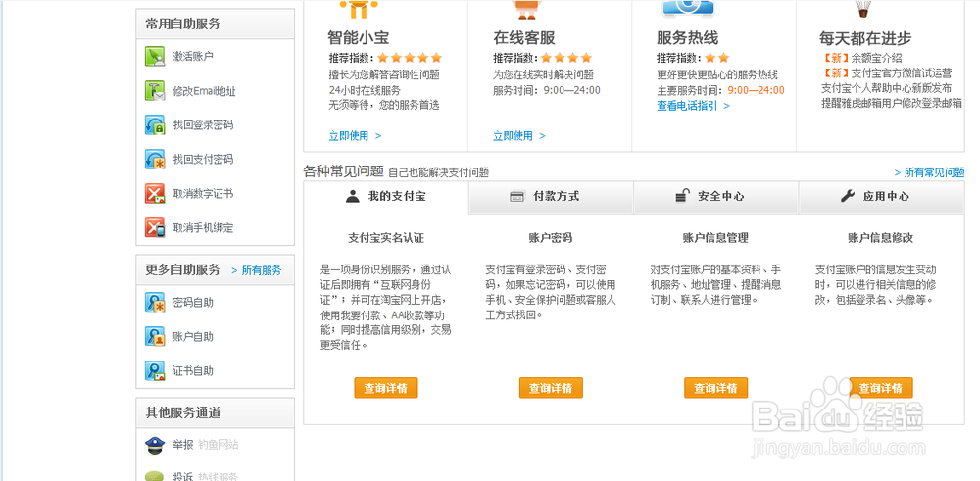Open 所有常见问题 link
980x481 pixels.
[929, 173]
